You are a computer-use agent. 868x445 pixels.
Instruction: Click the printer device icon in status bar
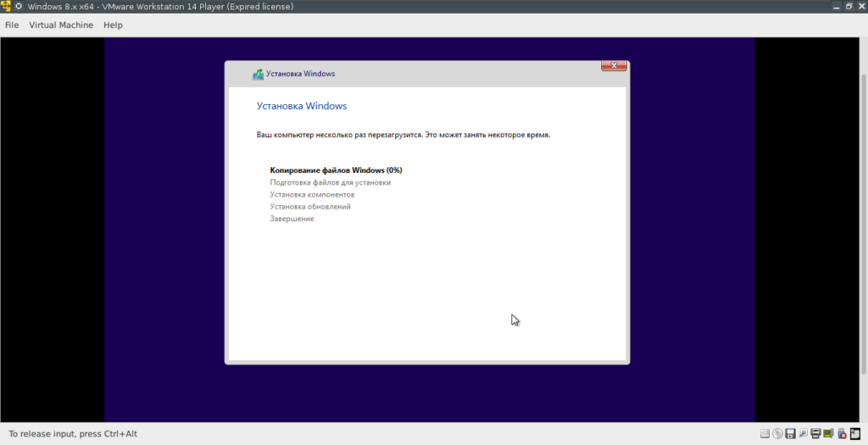pos(816,433)
